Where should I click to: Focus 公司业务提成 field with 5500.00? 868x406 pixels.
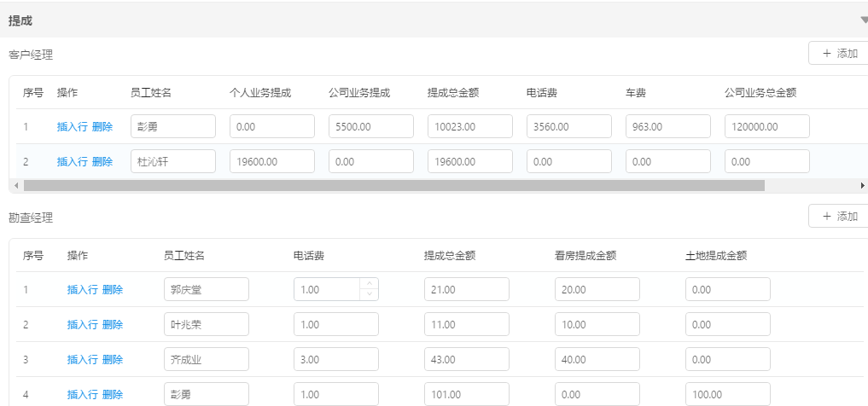pyautogui.click(x=371, y=127)
